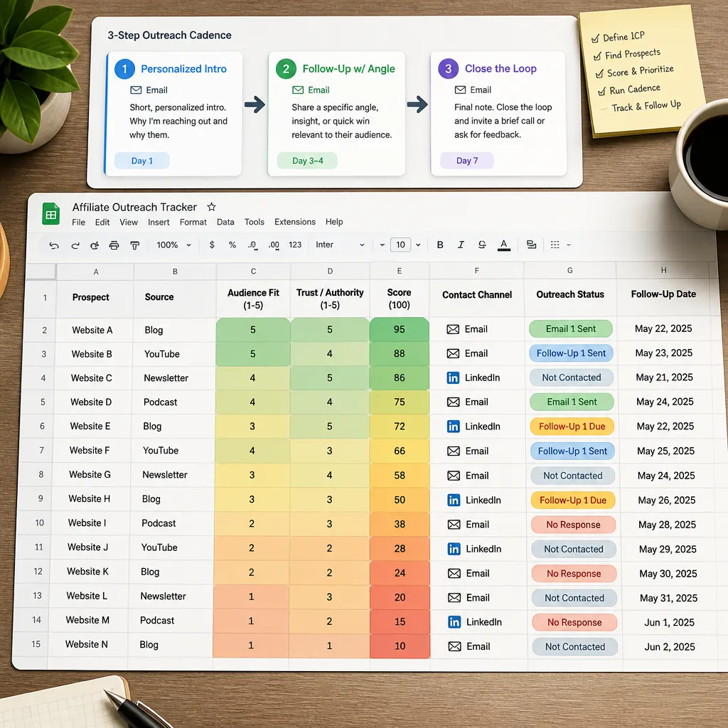
Task: Open the Data menu
Action: point(225,222)
